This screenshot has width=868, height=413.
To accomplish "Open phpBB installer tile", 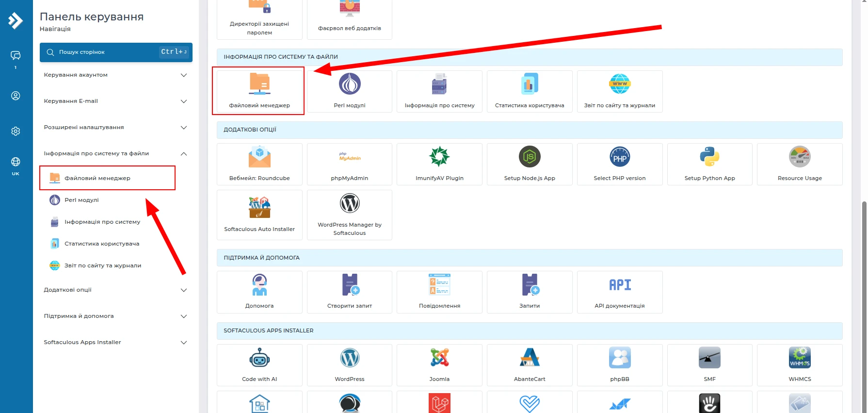I will (x=620, y=365).
